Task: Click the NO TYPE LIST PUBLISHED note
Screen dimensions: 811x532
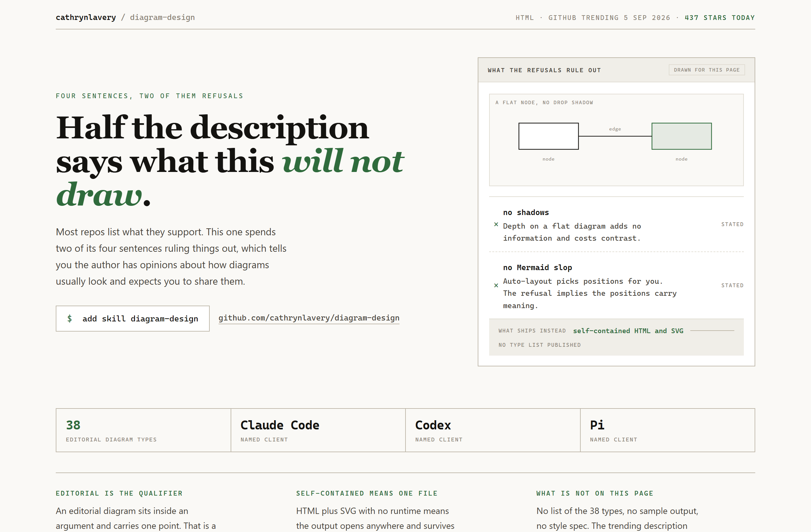Action: click(540, 345)
